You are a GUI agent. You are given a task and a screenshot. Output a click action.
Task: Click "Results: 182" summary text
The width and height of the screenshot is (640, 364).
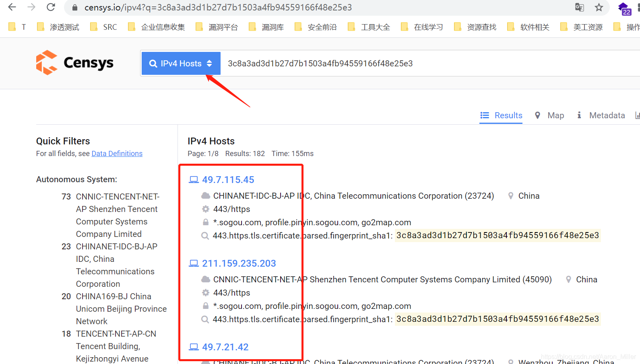(245, 154)
